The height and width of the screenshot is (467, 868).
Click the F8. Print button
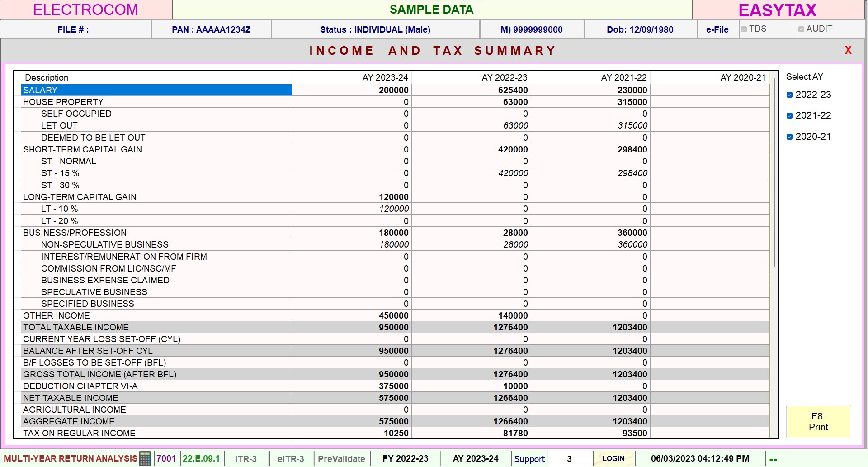pos(818,422)
